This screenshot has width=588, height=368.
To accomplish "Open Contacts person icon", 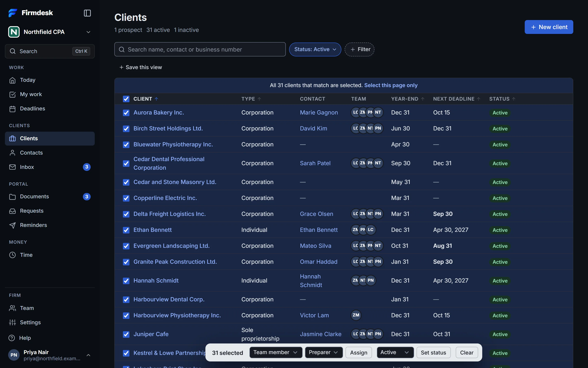I will coord(12,153).
